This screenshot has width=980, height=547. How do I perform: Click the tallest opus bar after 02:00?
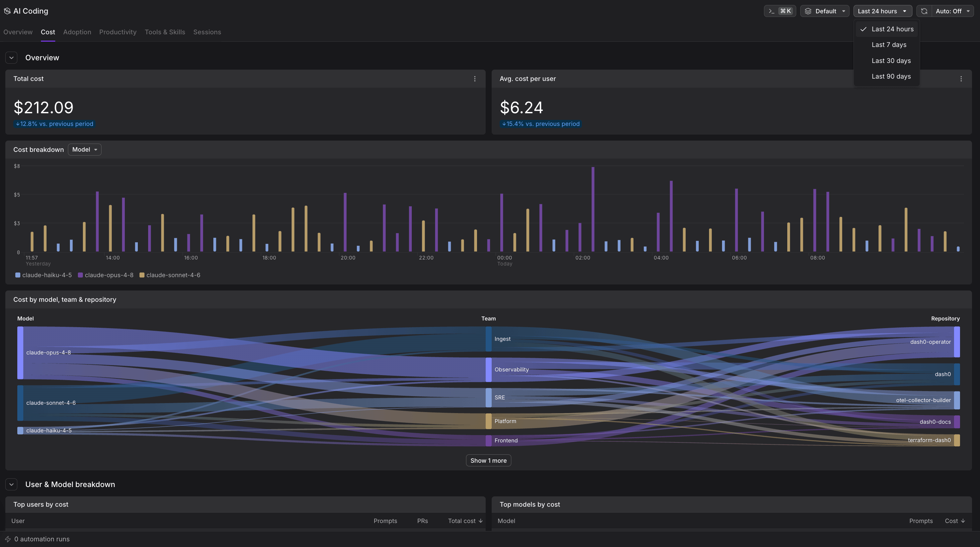593,209
